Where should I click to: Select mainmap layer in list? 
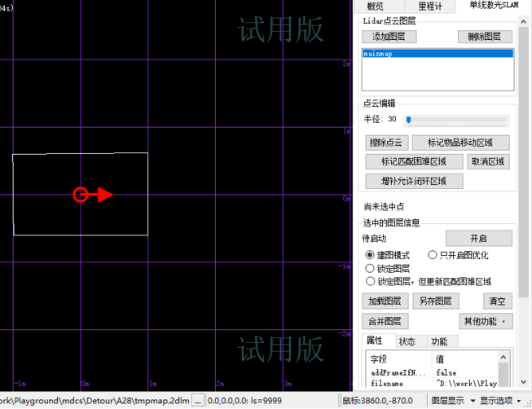tap(437, 54)
